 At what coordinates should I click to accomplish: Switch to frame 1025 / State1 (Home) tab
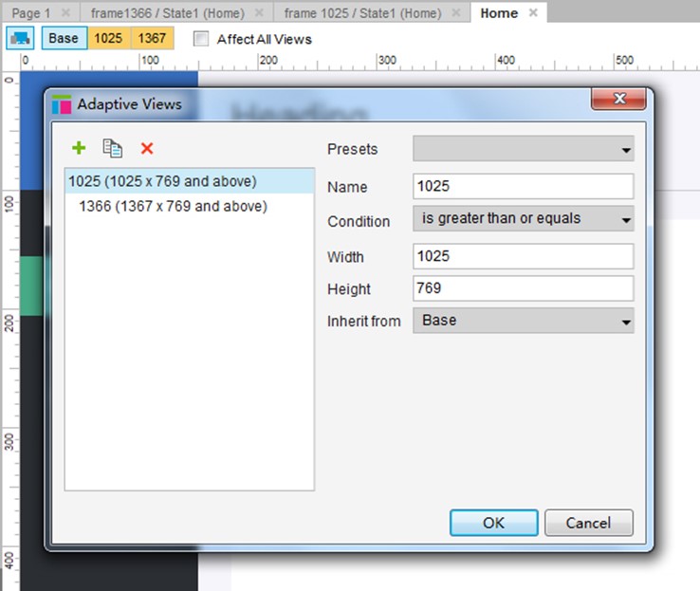[362, 13]
